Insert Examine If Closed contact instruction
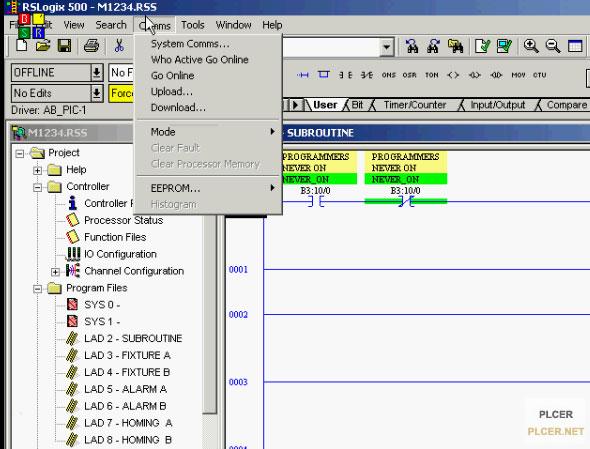Viewport: 590px width, 449px height. 345,75
